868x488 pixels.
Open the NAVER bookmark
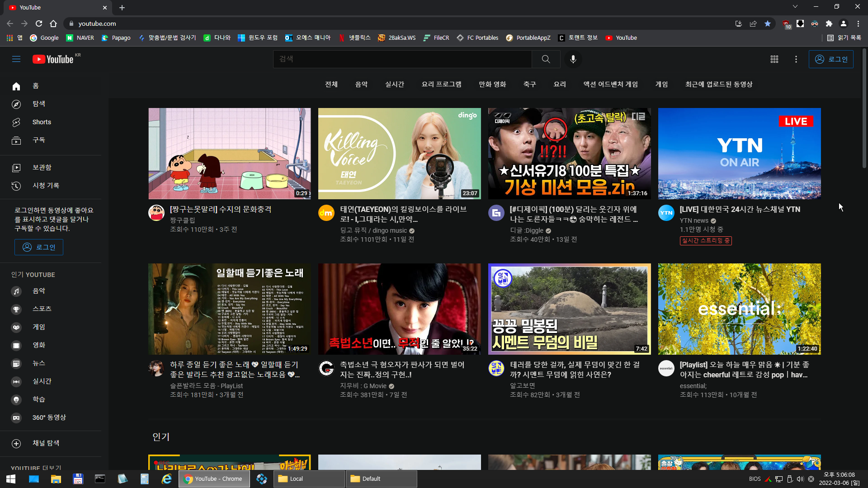(80, 38)
